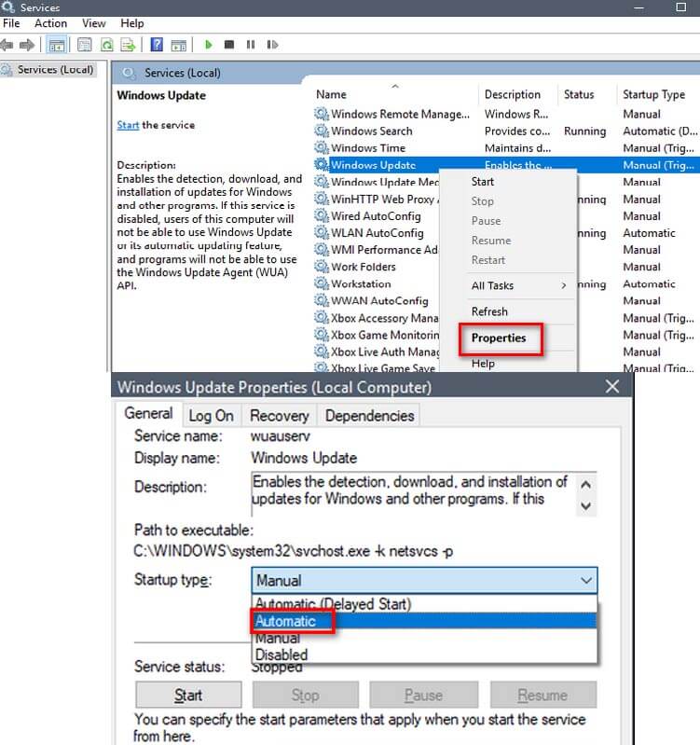This screenshot has height=745, width=700.
Task: Click the gear icon beside WinHTTP Web Proxy
Action: pos(322,199)
